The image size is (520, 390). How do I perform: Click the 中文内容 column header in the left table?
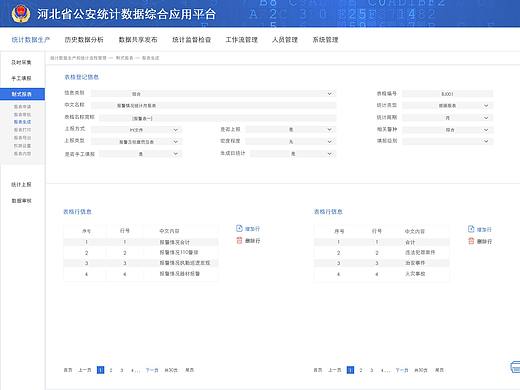(x=169, y=231)
